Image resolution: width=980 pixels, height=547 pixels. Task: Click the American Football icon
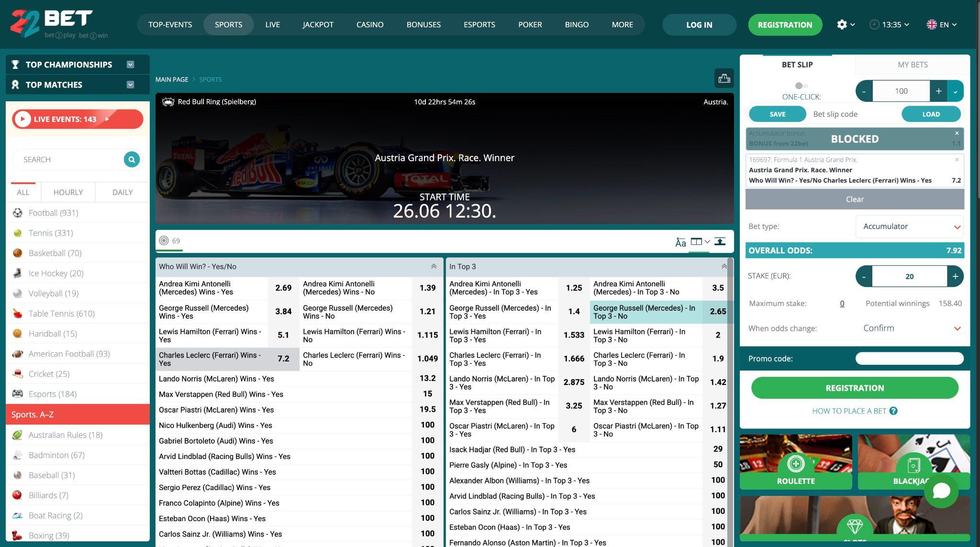tap(18, 354)
